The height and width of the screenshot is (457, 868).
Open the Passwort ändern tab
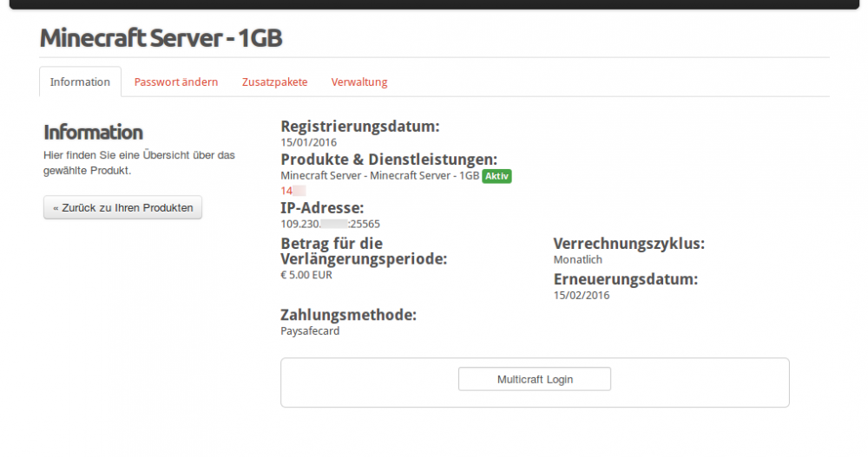tap(176, 82)
